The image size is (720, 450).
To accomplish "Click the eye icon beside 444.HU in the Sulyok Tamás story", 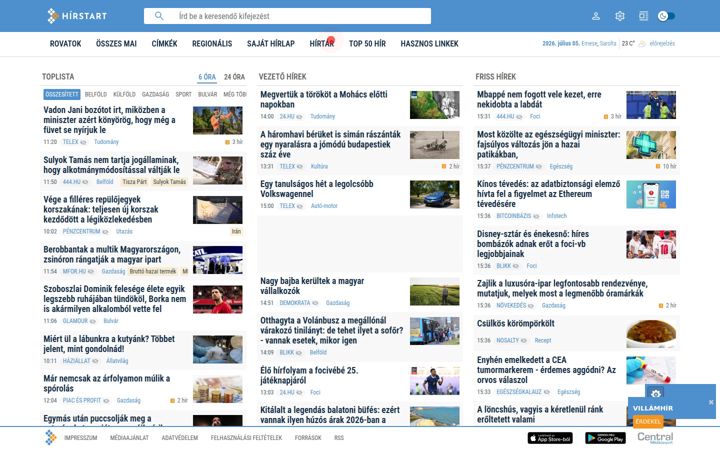I will coord(85,182).
